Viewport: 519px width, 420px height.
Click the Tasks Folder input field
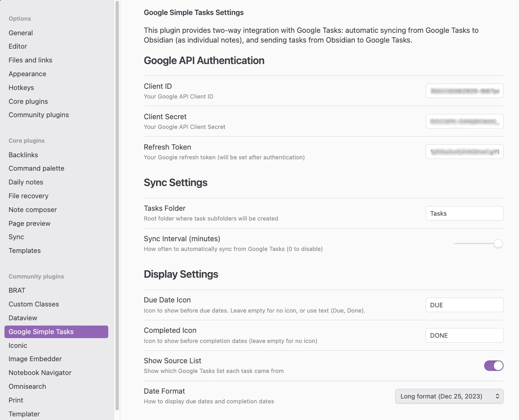464,213
